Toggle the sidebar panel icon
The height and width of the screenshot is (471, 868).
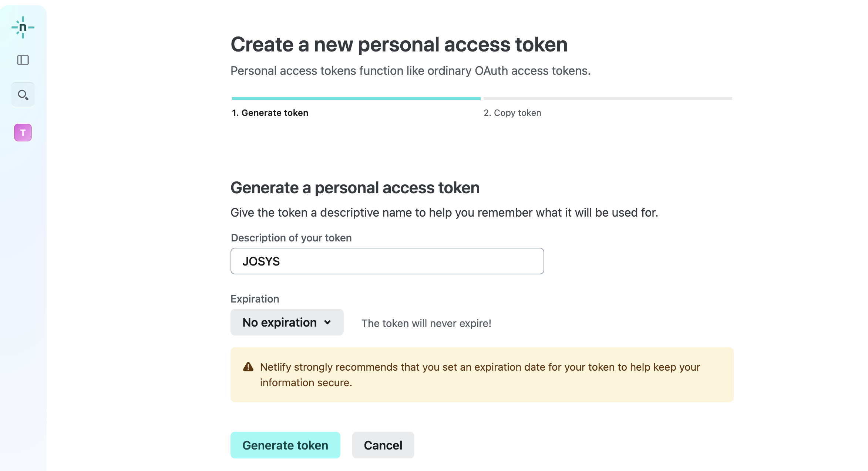click(23, 60)
